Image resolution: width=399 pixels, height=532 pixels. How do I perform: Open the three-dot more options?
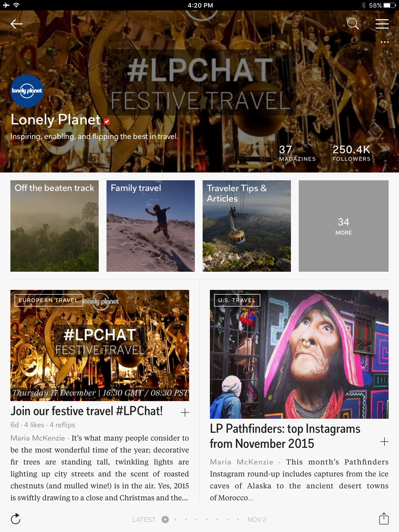[x=384, y=42]
